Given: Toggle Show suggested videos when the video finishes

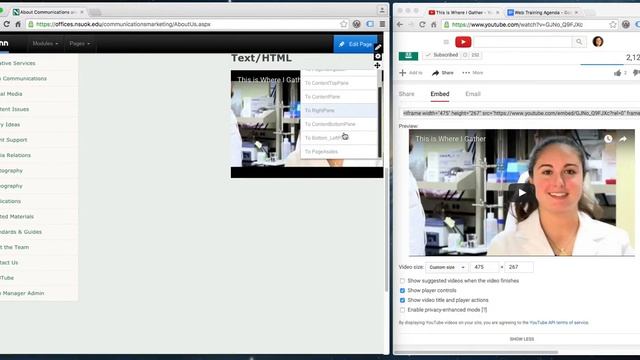Looking at the screenshot, I should [x=402, y=281].
